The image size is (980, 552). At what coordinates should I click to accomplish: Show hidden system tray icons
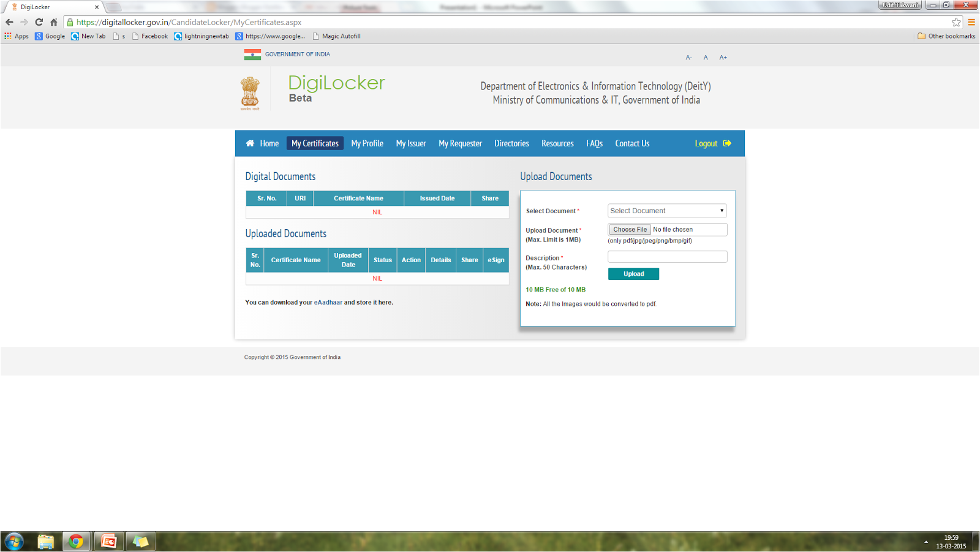click(x=926, y=542)
